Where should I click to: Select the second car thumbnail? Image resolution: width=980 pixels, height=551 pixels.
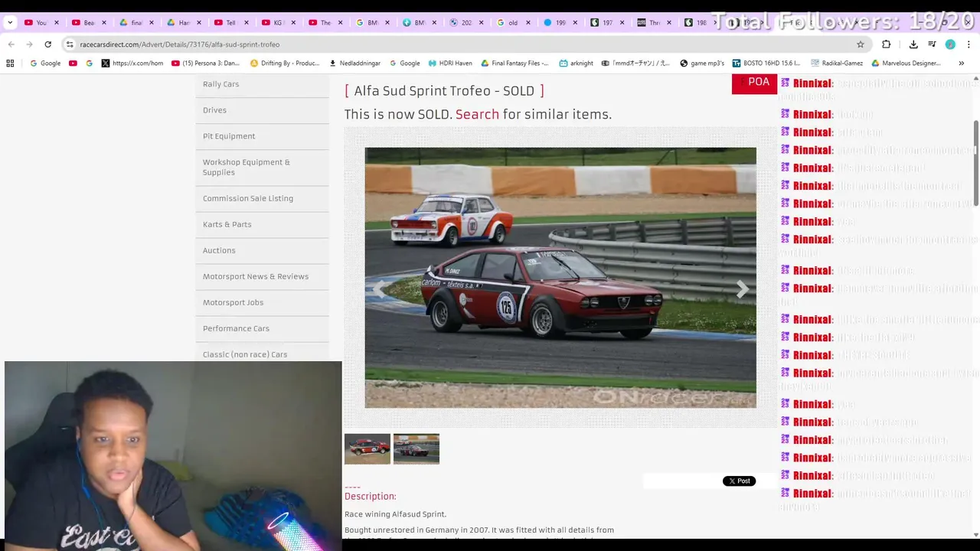point(416,449)
